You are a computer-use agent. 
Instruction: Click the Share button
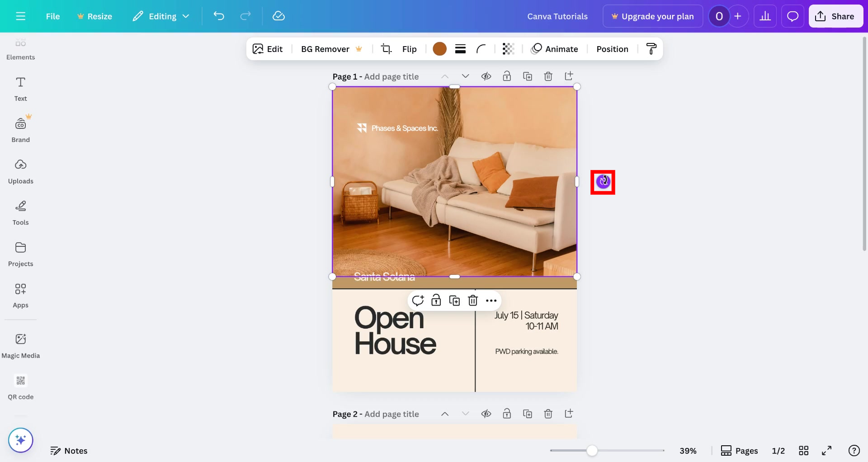[835, 16]
